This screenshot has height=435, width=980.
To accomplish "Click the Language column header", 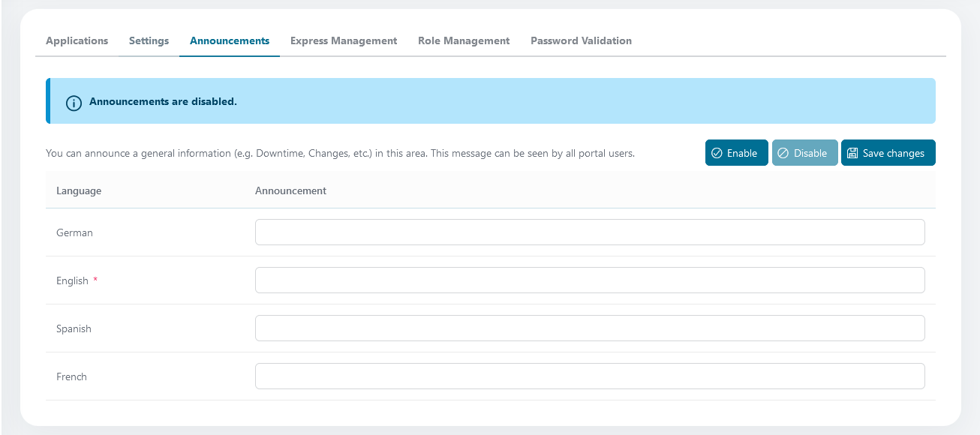I will (x=79, y=191).
